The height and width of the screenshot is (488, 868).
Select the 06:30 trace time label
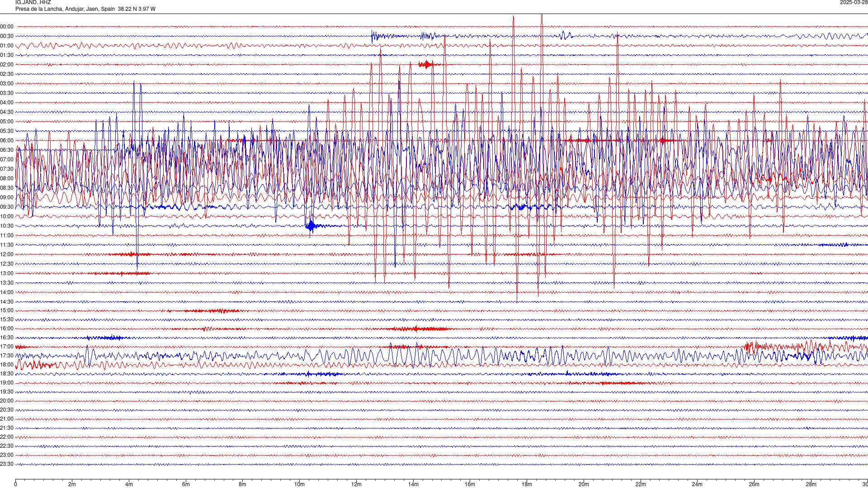tap(7, 150)
